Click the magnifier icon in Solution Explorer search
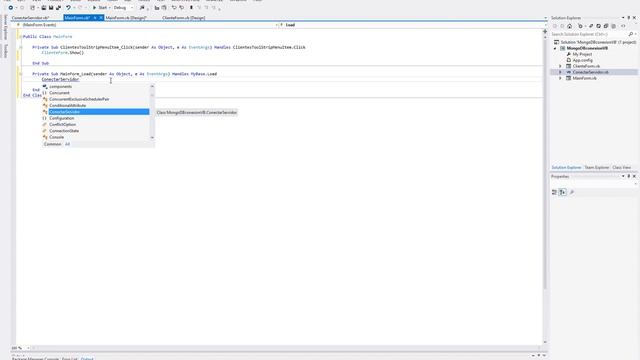 tap(631, 34)
